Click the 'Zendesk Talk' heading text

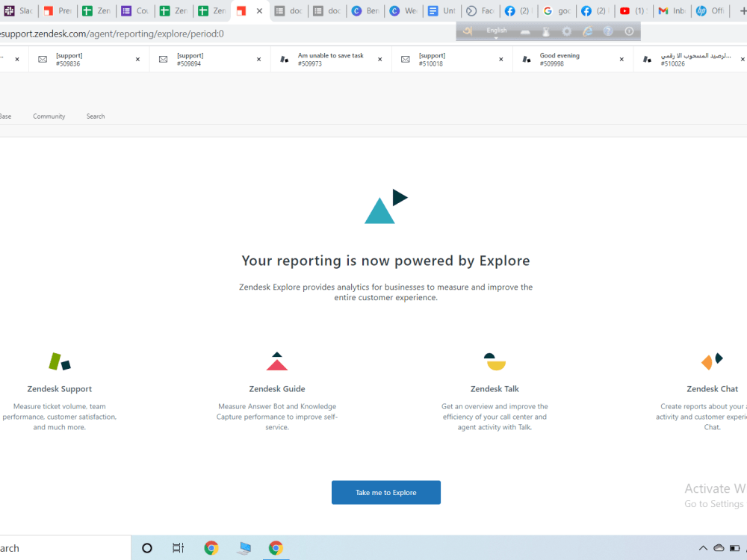point(495,389)
